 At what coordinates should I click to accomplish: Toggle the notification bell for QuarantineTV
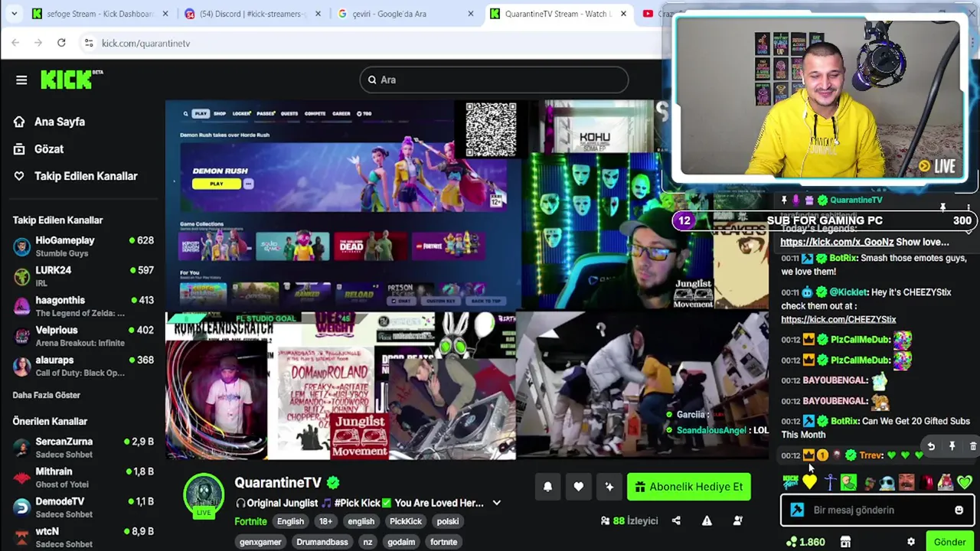(547, 487)
